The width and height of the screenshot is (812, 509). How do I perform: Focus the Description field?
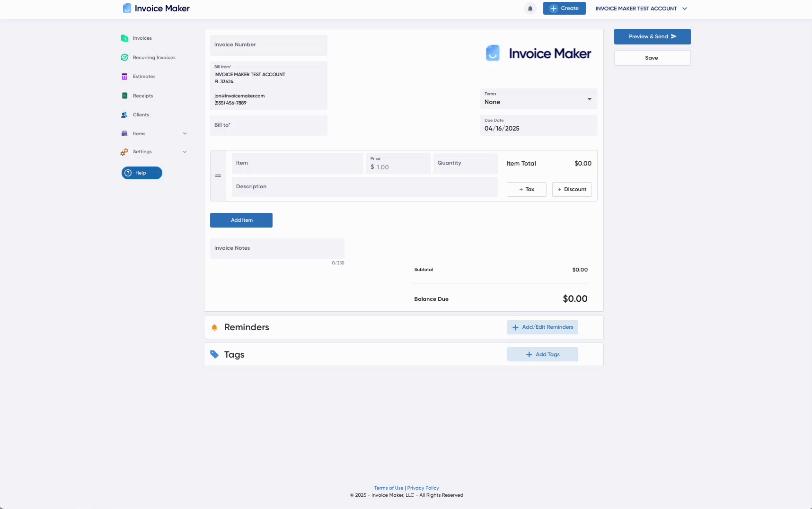(x=365, y=187)
